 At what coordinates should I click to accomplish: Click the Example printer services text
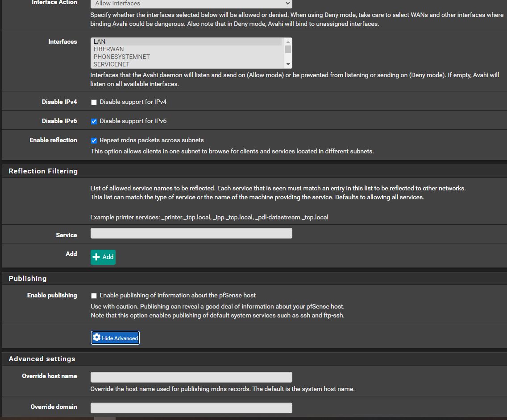(x=209, y=218)
